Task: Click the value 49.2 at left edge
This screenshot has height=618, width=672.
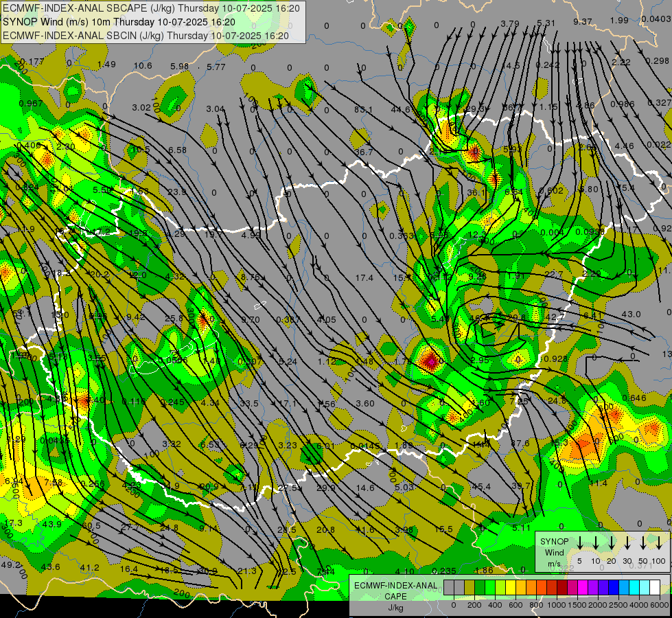Action: (10, 564)
